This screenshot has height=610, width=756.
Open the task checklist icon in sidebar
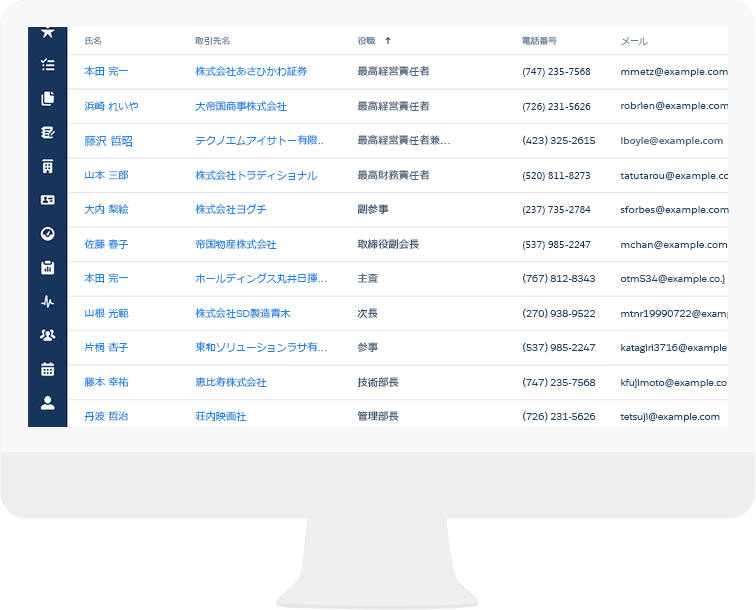tap(47, 65)
